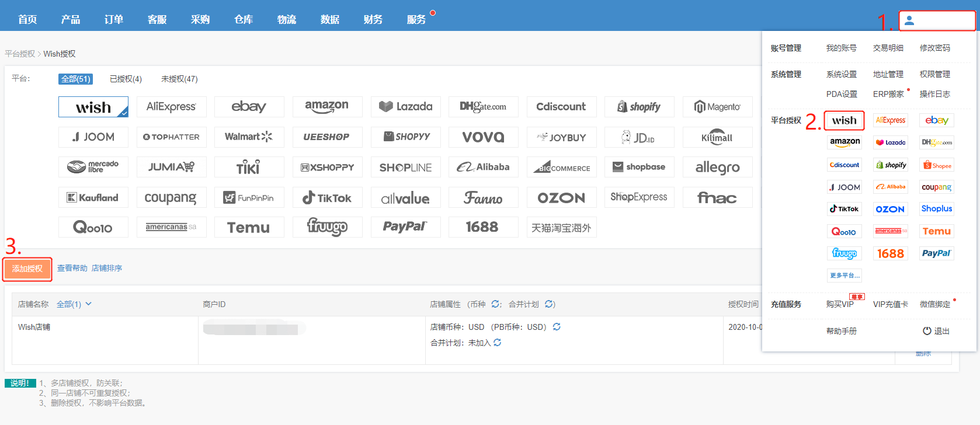Click the 退出 logout power icon

(927, 331)
